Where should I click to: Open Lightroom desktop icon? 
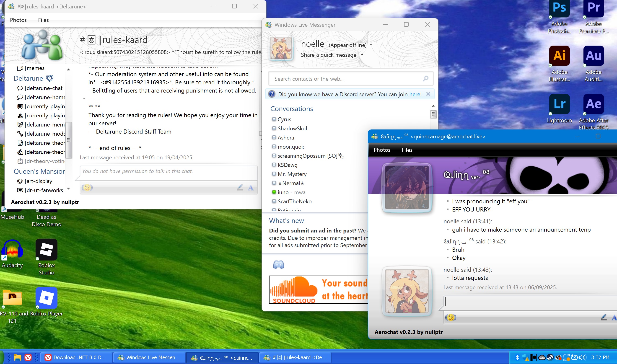pyautogui.click(x=559, y=109)
